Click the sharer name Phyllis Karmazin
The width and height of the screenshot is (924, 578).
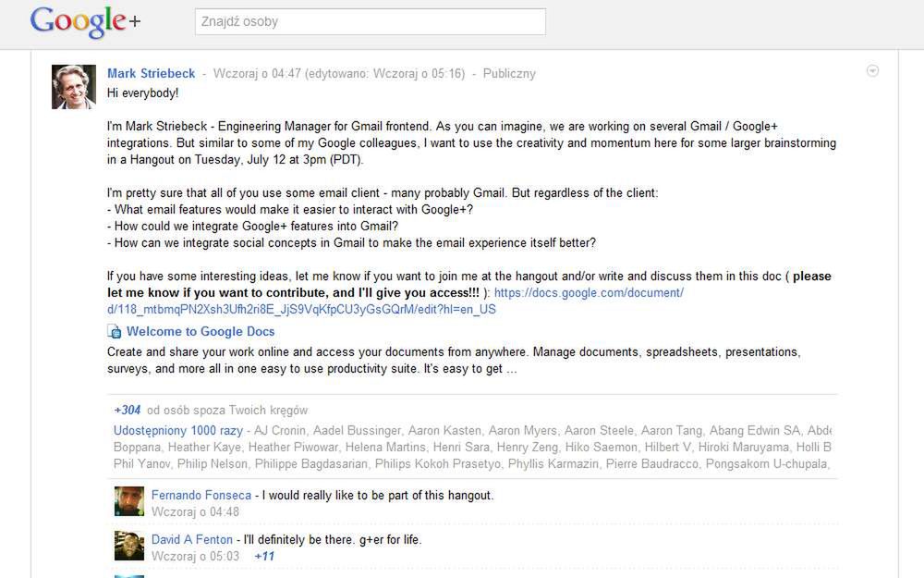pos(553,463)
